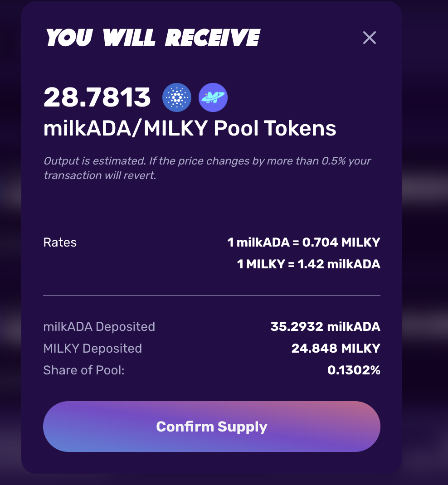Click the milkADA Deposited label
This screenshot has height=485, width=448.
click(x=99, y=327)
